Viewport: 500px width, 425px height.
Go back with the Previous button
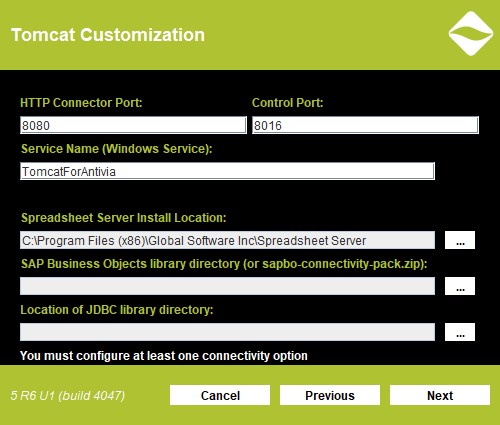coord(330,395)
